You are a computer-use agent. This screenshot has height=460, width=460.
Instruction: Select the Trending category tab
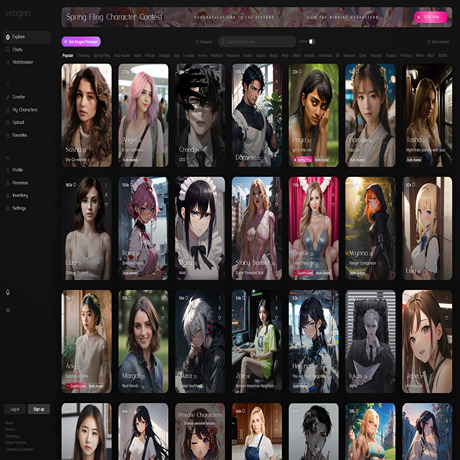tap(83, 56)
